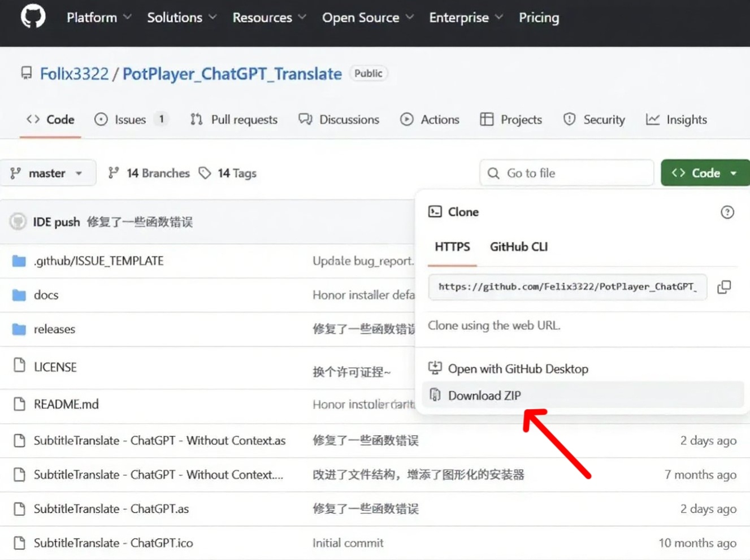Viewport: 750px width, 560px height.
Task: Open the Clone help question-mark icon
Action: pyautogui.click(x=727, y=212)
